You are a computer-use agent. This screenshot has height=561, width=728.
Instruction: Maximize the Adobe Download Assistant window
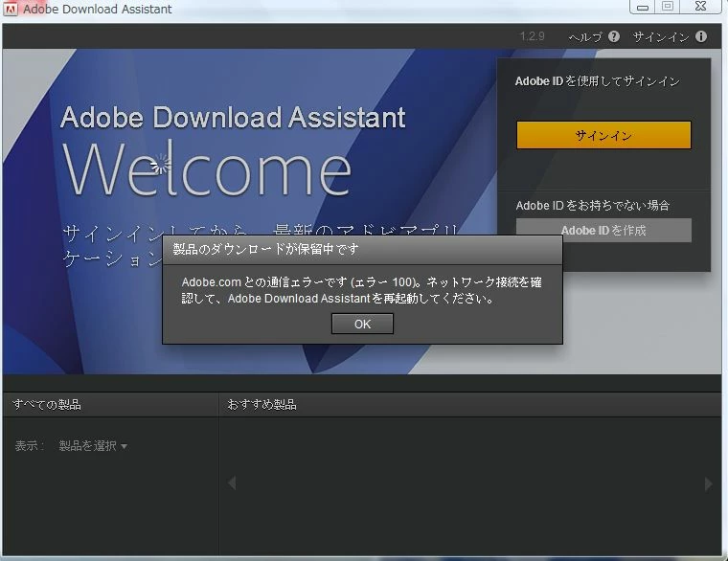pyautogui.click(x=668, y=7)
